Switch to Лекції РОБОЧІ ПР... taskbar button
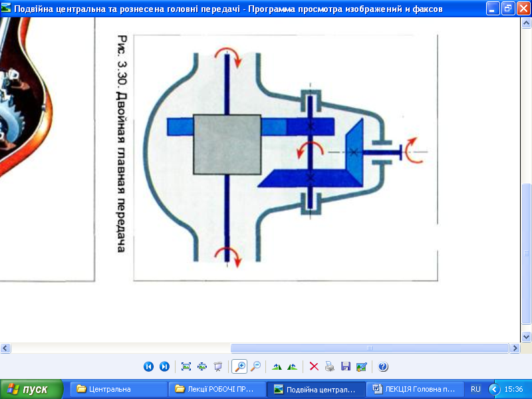Screen dimensions: 532x399 click(x=217, y=389)
